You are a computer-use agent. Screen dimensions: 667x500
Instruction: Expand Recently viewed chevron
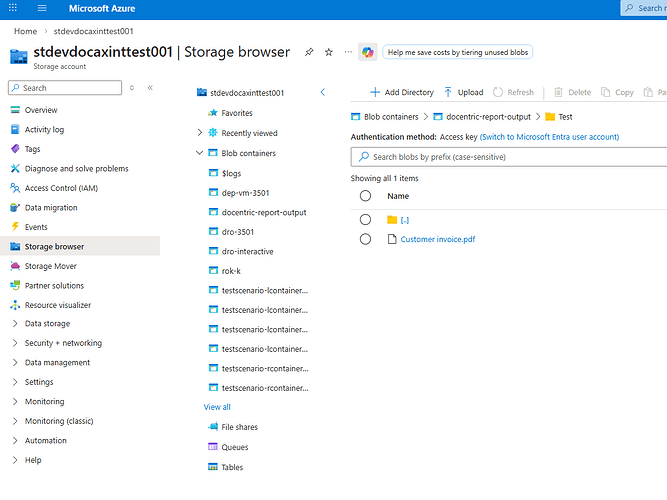(x=200, y=133)
